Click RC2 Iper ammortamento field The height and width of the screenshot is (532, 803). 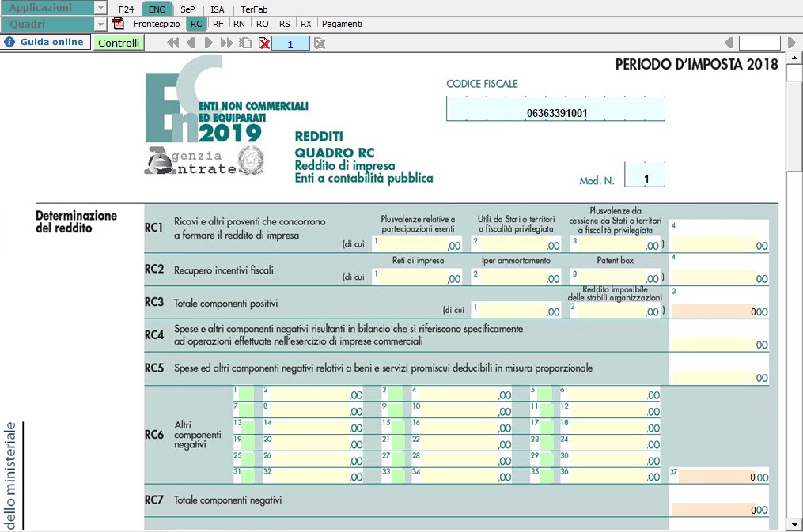tap(516, 277)
